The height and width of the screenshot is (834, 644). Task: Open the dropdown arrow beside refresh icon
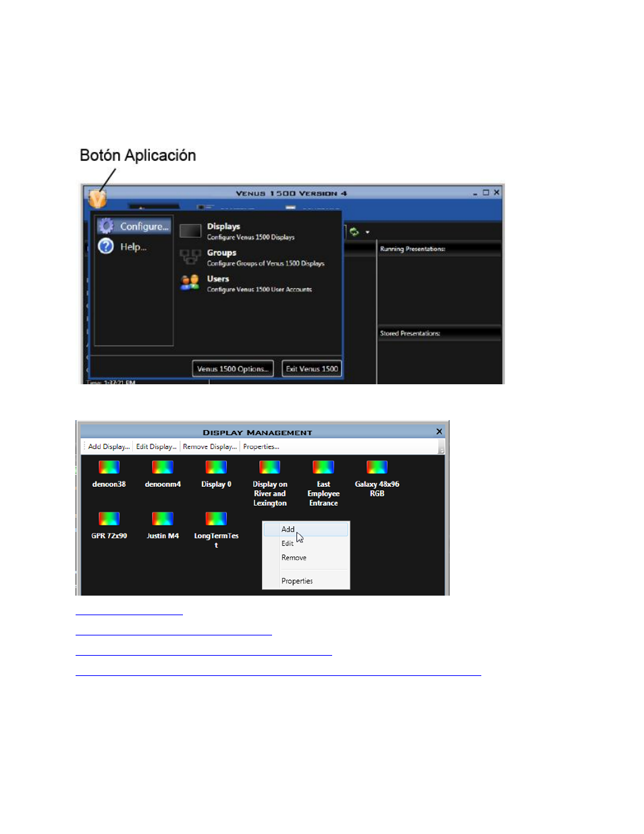[x=367, y=232]
